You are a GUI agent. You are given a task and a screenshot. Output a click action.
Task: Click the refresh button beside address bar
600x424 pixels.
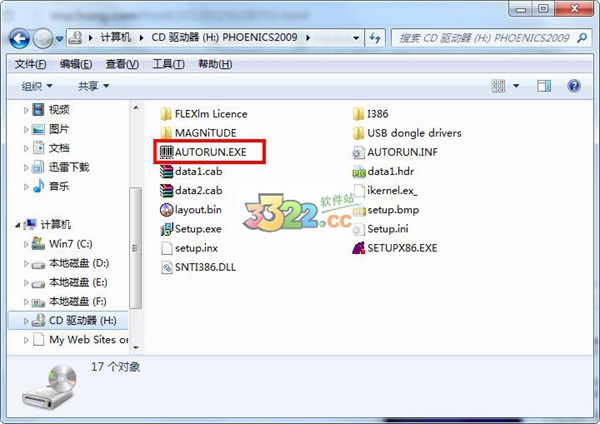375,38
